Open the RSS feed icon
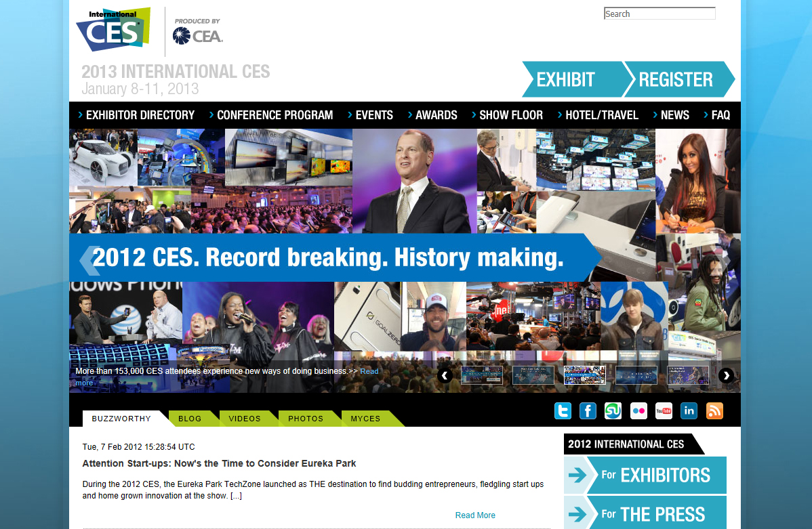 tap(714, 411)
